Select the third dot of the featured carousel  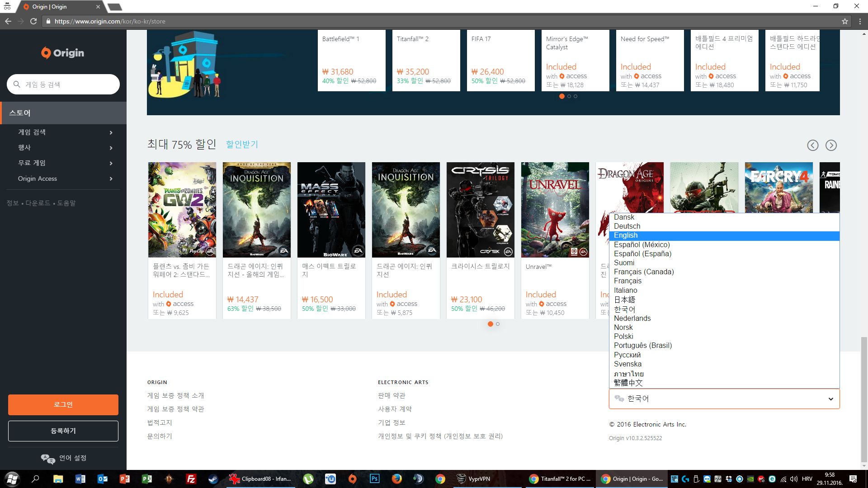click(x=576, y=96)
